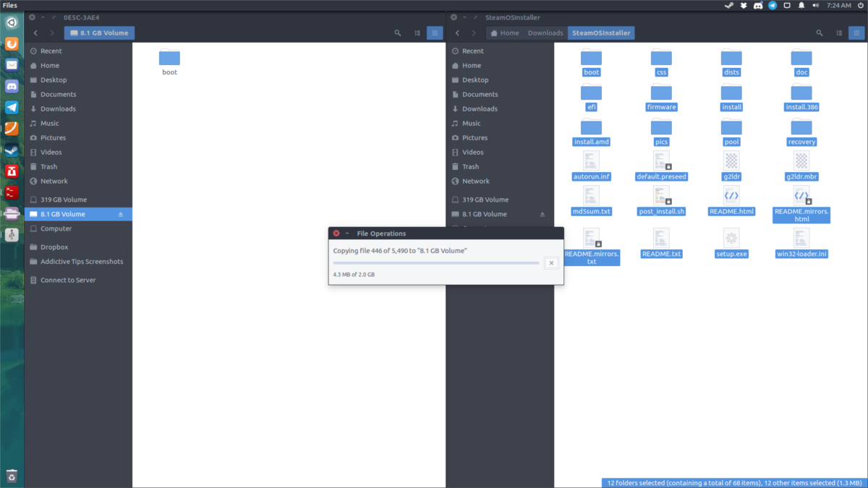Click the SteamOSInstaller path bar segment
The image size is (868, 488).
click(601, 33)
